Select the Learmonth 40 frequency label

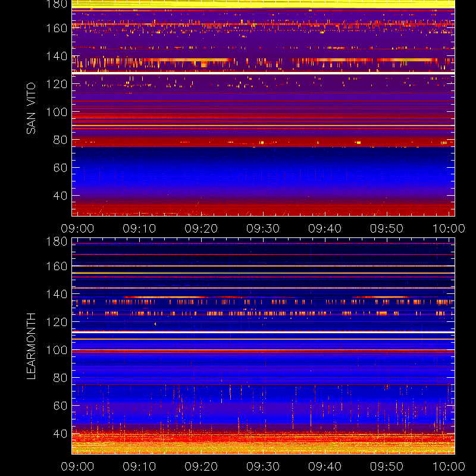click(x=60, y=434)
